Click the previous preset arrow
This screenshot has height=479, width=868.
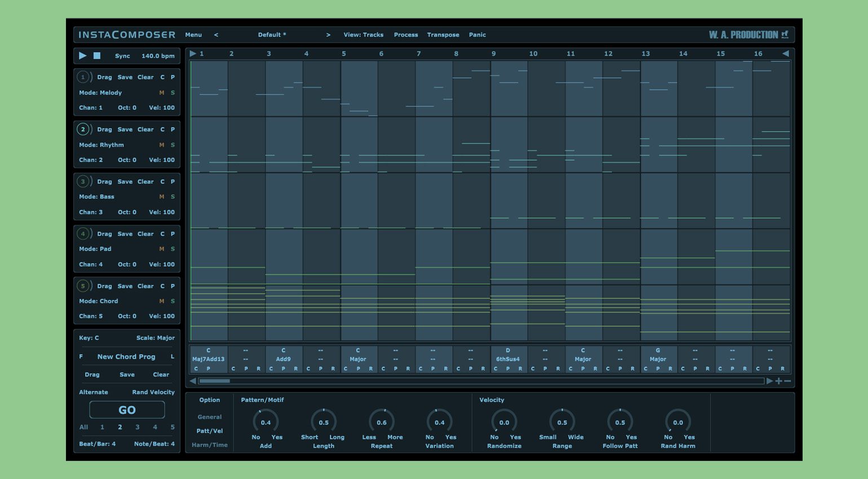216,35
